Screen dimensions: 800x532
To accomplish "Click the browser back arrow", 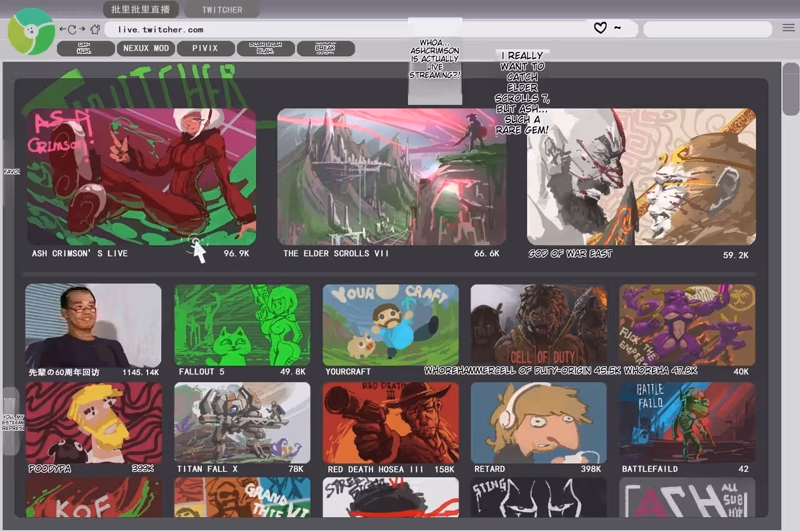I will [x=62, y=29].
